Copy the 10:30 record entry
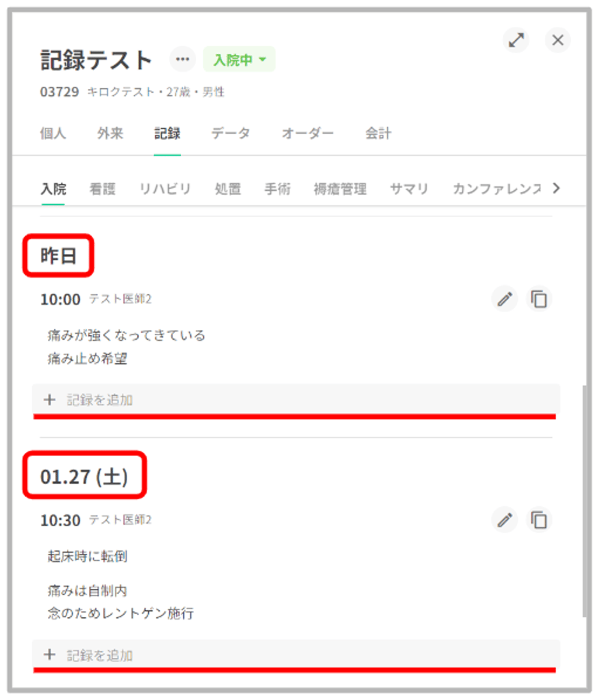 539,520
